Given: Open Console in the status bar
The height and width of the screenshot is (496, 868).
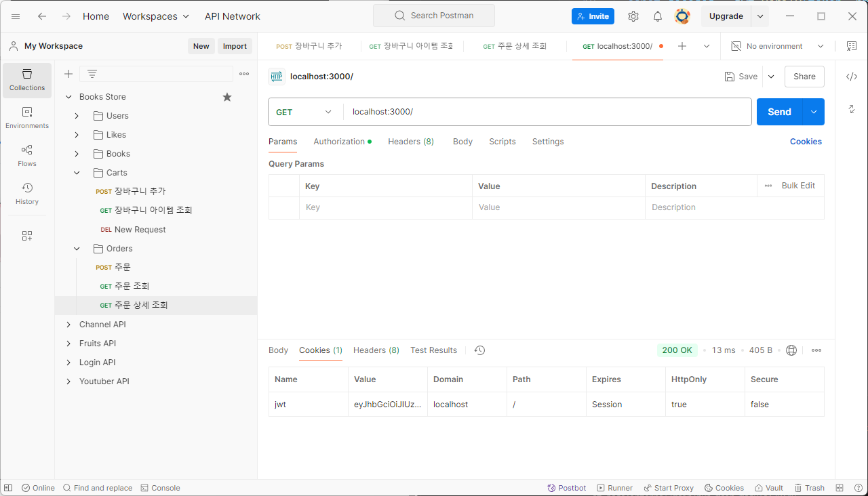Looking at the screenshot, I should (160, 488).
